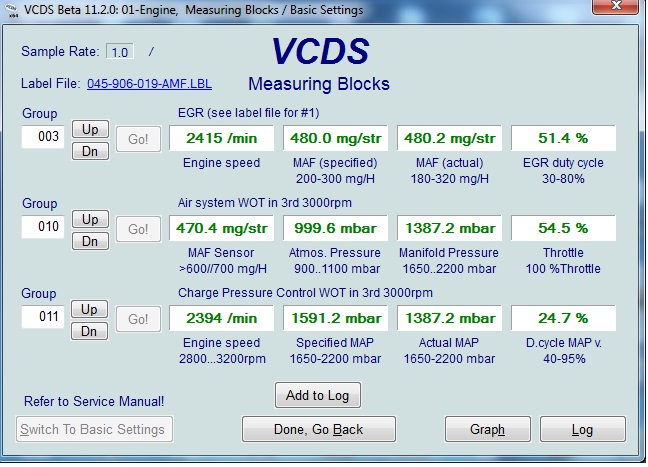Click the MAF Sensor >600//700 mg/H label

[222, 260]
